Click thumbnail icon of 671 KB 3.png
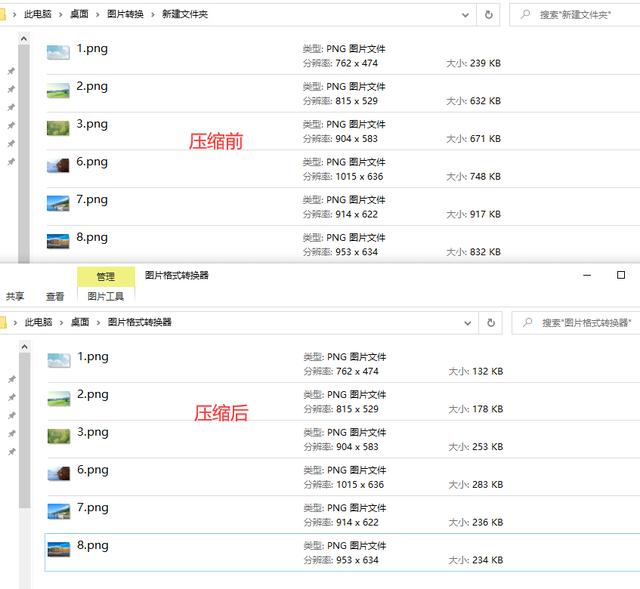Viewport: 640px width, 589px height. point(58,128)
